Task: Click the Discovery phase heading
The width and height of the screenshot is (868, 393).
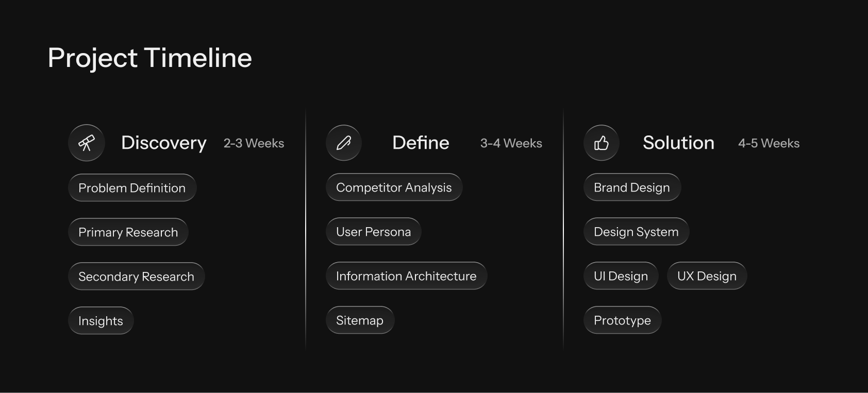Action: [x=164, y=143]
